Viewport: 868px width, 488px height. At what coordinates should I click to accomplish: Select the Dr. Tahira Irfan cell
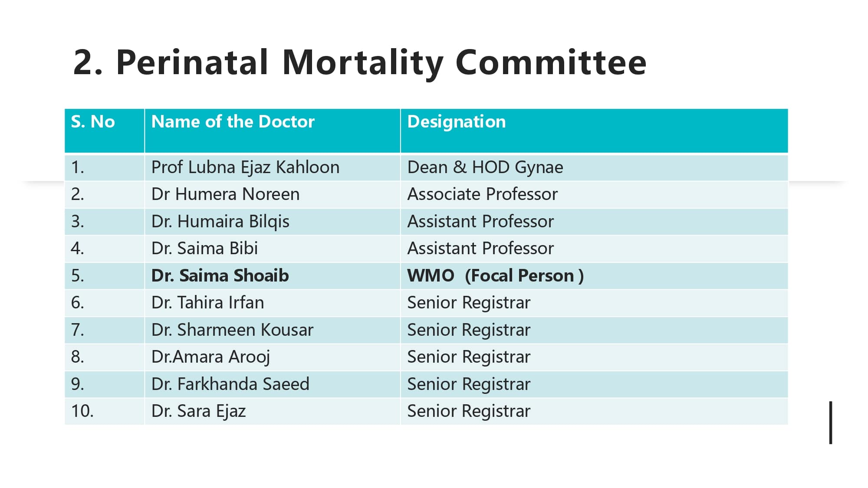tap(272, 303)
